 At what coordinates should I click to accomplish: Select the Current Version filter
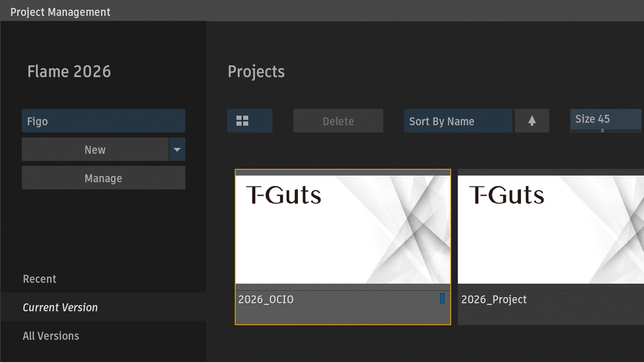pos(60,308)
